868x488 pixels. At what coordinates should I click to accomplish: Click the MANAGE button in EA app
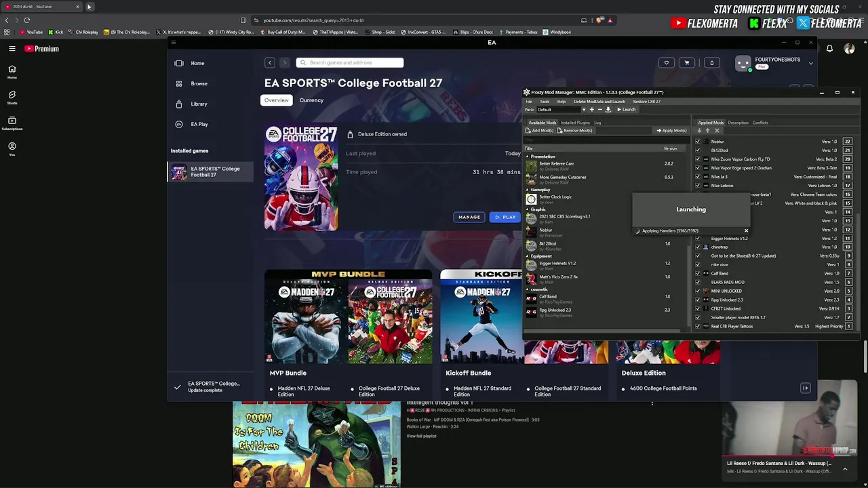tap(469, 217)
